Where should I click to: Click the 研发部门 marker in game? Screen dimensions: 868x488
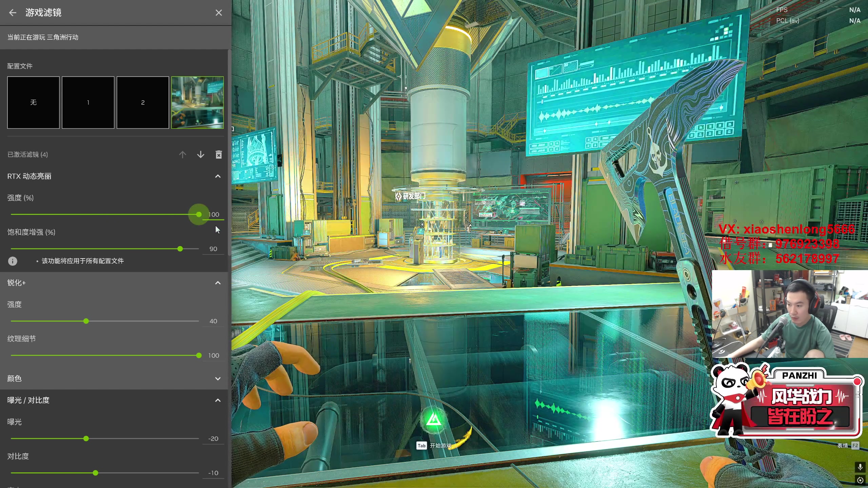(410, 196)
